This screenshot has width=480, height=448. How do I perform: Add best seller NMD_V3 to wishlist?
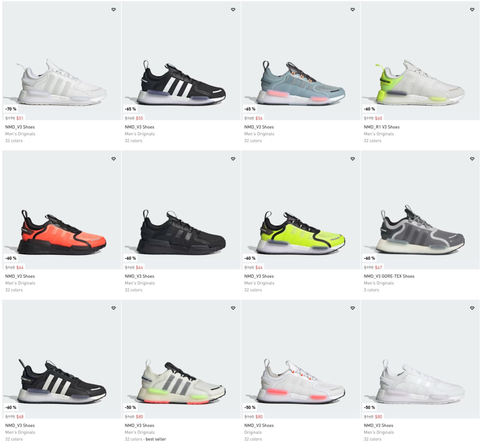pyautogui.click(x=233, y=308)
